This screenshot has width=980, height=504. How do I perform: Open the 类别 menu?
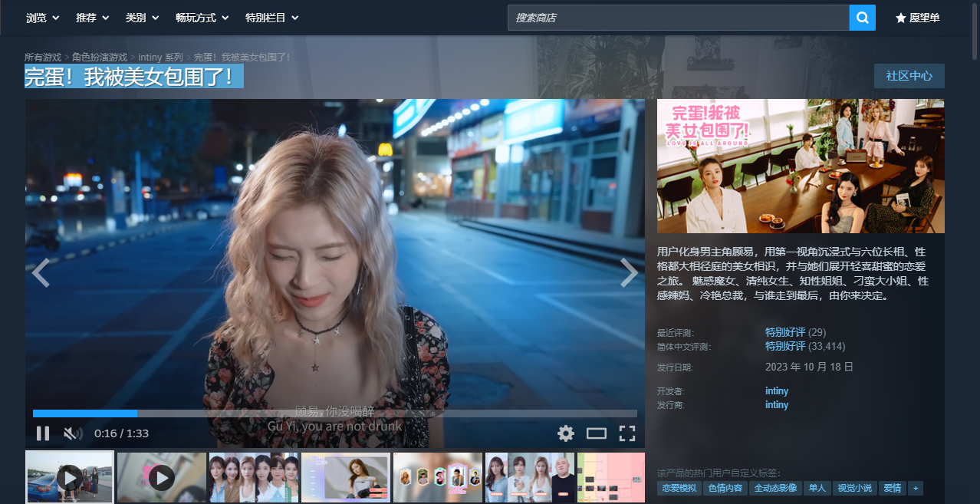point(142,18)
